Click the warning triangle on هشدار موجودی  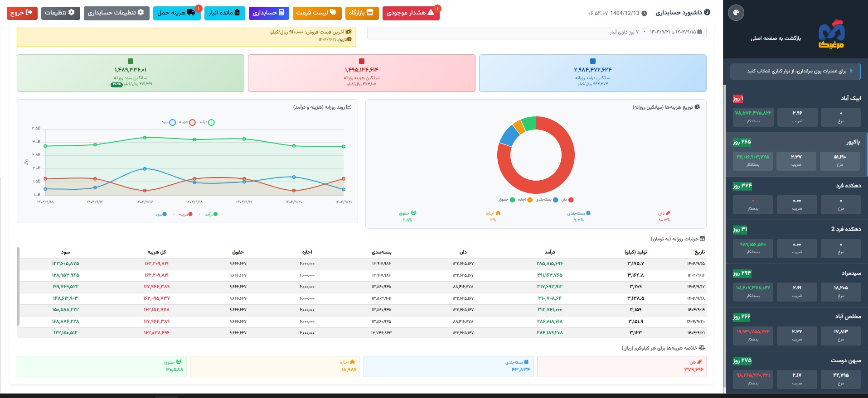(x=431, y=13)
